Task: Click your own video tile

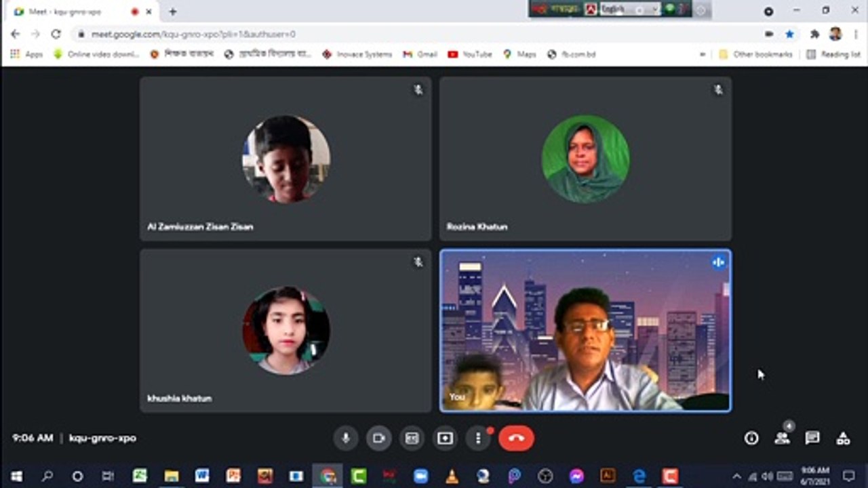Action: coord(586,331)
